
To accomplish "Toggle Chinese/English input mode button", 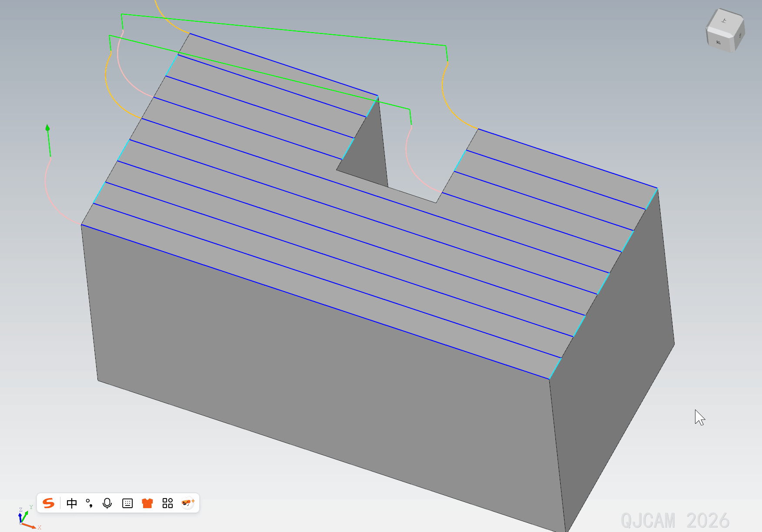I will (72, 503).
